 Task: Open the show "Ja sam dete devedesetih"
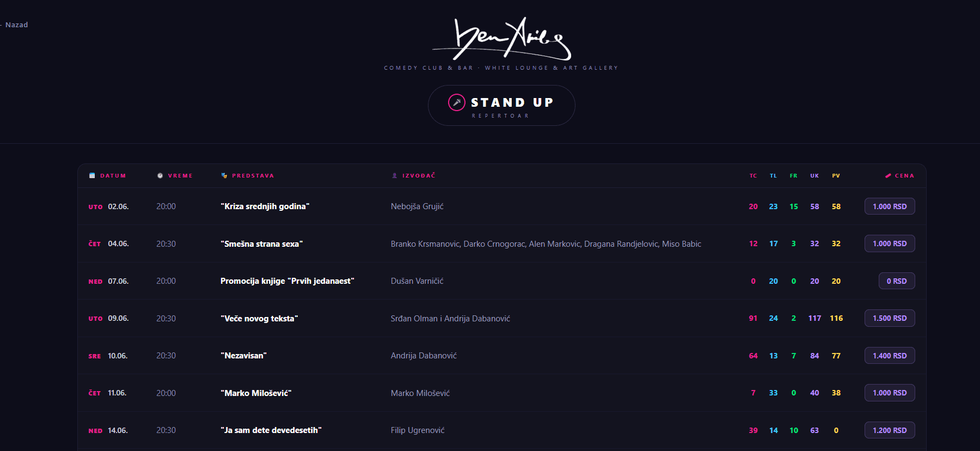click(x=271, y=430)
